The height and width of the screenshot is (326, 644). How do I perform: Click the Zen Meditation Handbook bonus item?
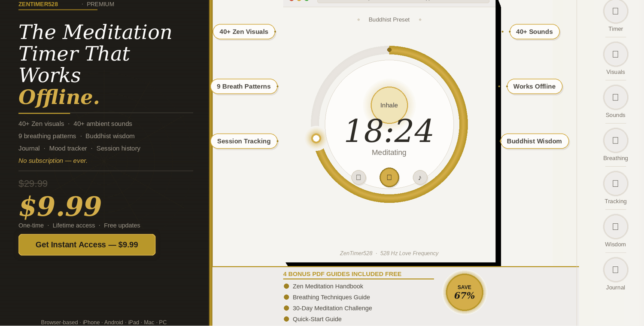coord(328,286)
